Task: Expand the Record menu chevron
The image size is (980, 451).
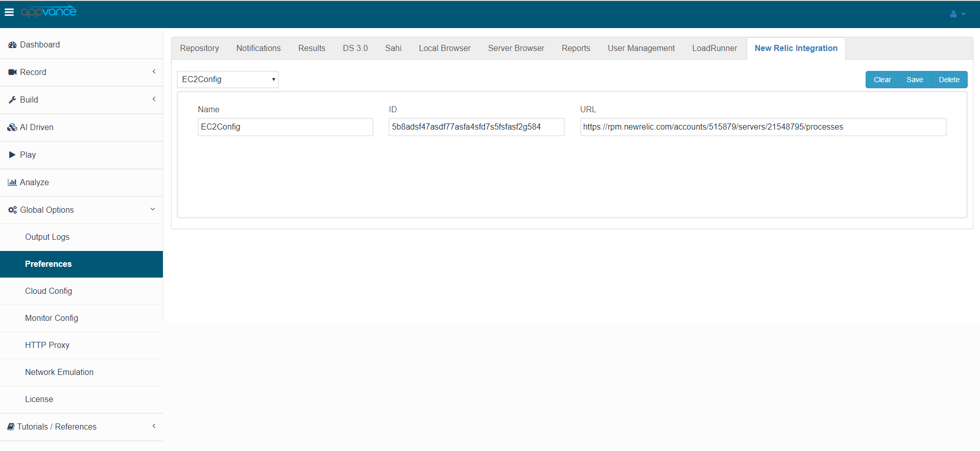Action: (x=154, y=71)
